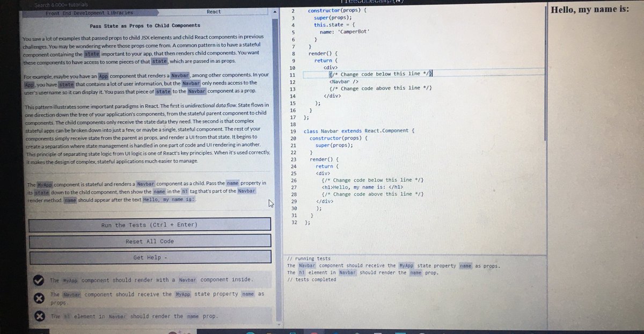The height and width of the screenshot is (334, 644).
Task: Click line number 32 in the gutter
Action: (294, 222)
